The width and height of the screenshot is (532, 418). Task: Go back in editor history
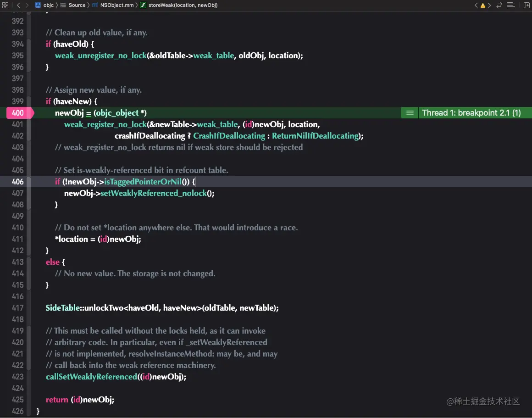tap(18, 5)
